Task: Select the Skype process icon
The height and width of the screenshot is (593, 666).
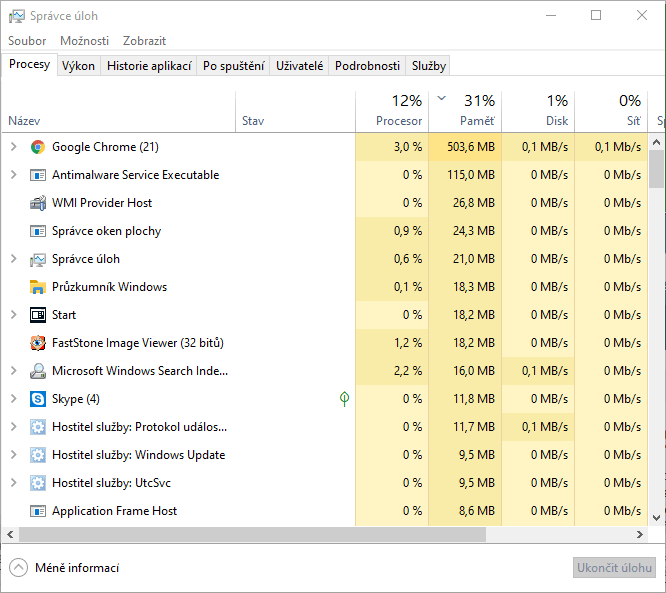Action: pos(38,399)
